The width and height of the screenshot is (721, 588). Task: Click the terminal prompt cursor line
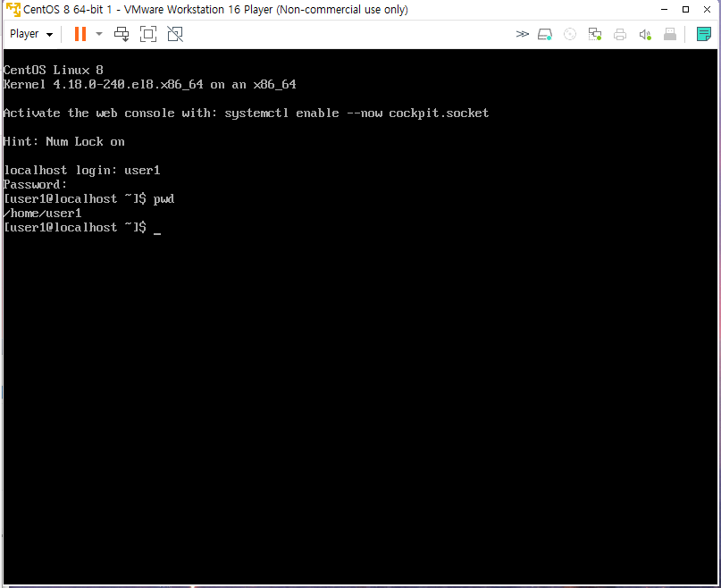82,228
